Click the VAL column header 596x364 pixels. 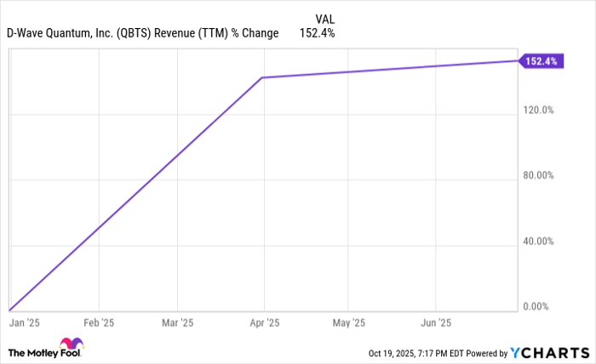(x=325, y=17)
